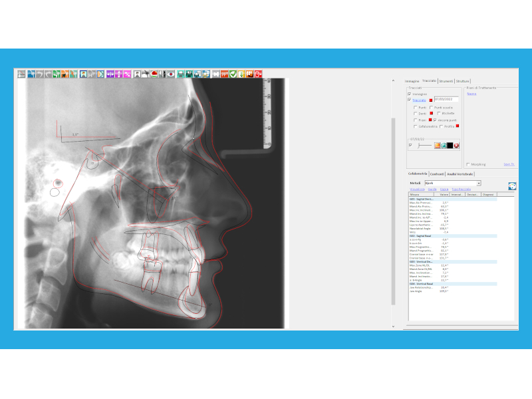532x399 pixels.
Task: Click the tracing date field 07/03/2022
Action: click(x=446, y=99)
